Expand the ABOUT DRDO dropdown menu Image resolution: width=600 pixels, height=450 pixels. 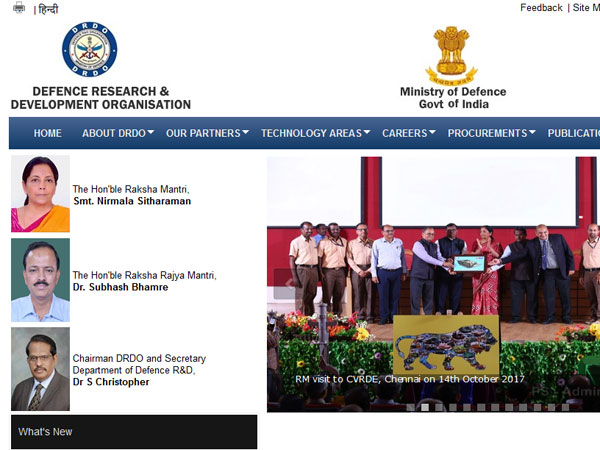click(x=118, y=133)
